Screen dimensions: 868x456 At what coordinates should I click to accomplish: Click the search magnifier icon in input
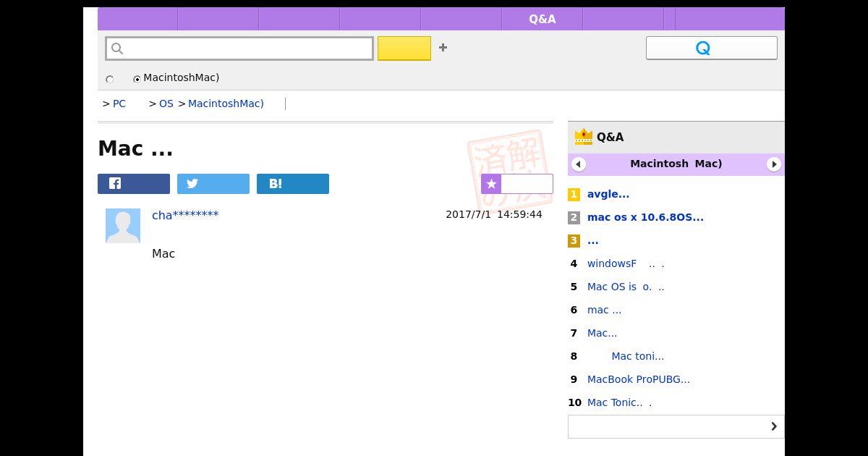pyautogui.click(x=117, y=48)
